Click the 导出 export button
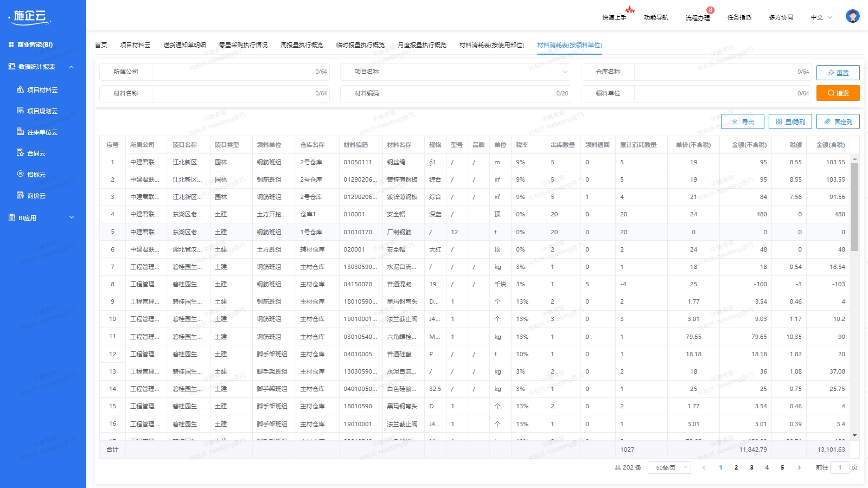The width and height of the screenshot is (868, 488). point(742,122)
